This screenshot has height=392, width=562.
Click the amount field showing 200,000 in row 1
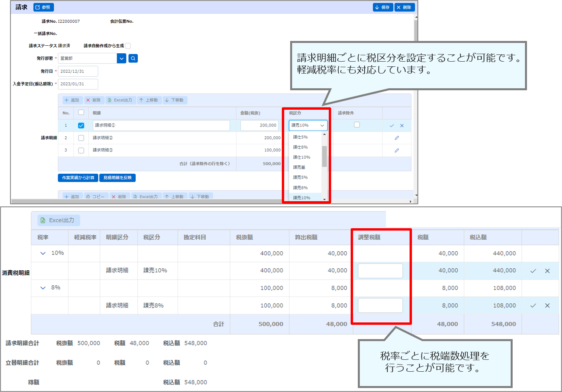coord(260,125)
